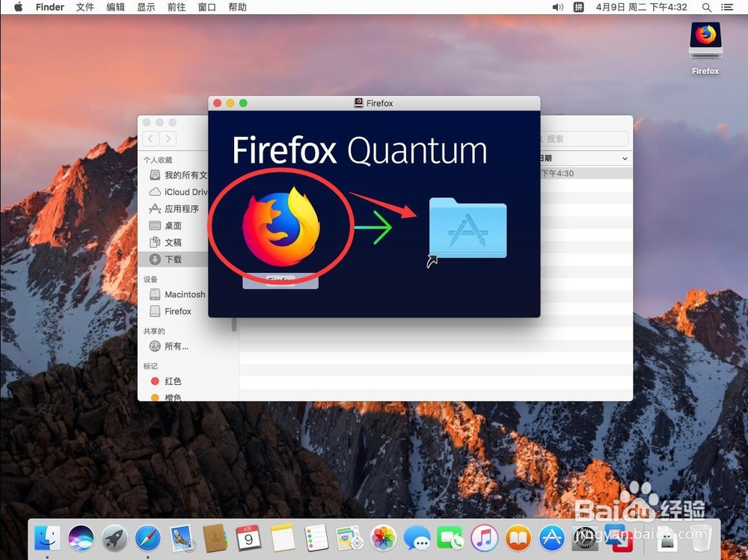
Task: Open the 文件 menu
Action: point(85,7)
